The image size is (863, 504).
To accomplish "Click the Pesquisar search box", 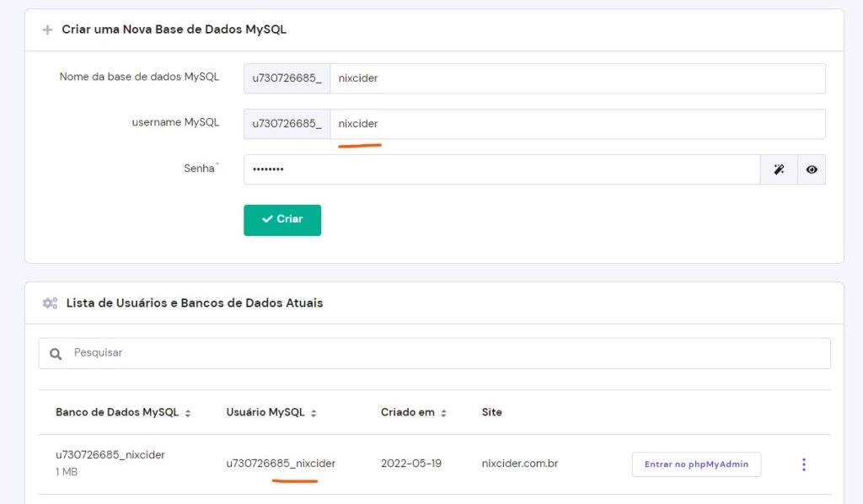I will 447,353.
